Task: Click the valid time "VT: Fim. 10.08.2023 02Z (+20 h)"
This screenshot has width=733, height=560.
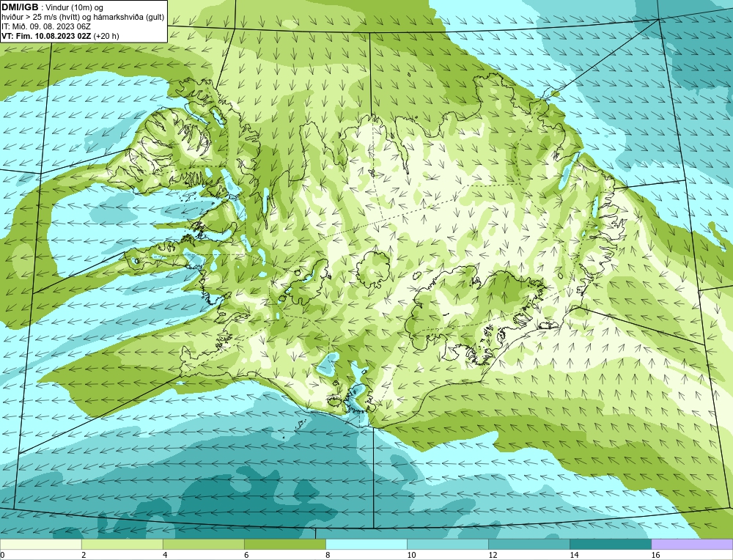Action: (x=60, y=36)
